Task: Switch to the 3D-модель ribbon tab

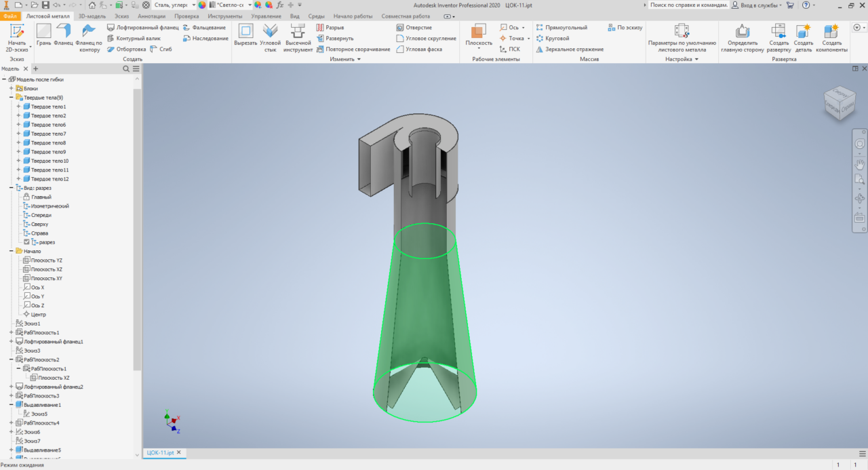Action: coord(91,16)
